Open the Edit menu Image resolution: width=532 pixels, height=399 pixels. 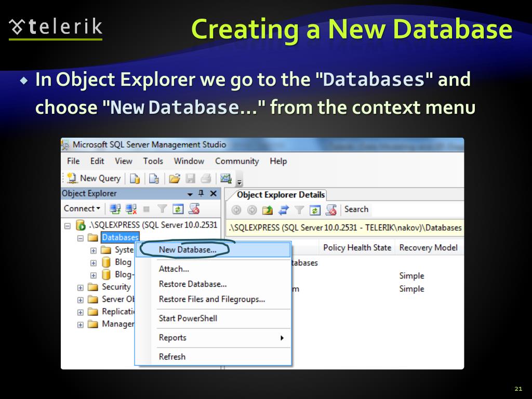pos(97,161)
